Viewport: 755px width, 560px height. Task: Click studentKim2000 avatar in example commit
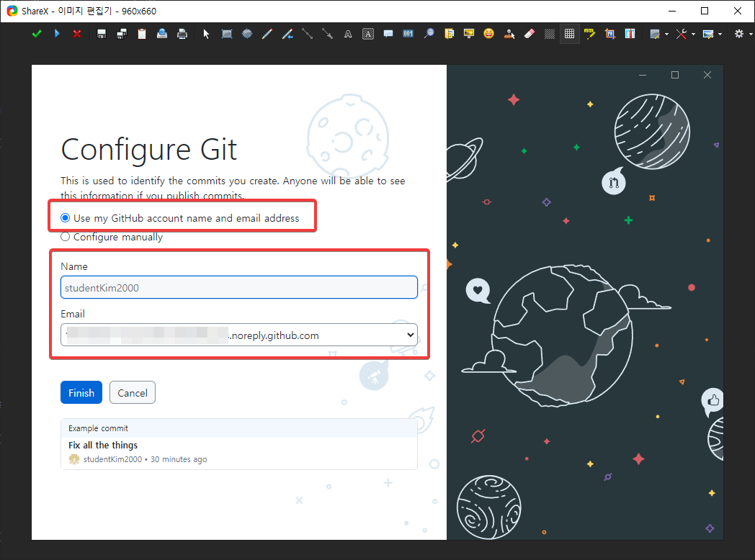[x=74, y=459]
